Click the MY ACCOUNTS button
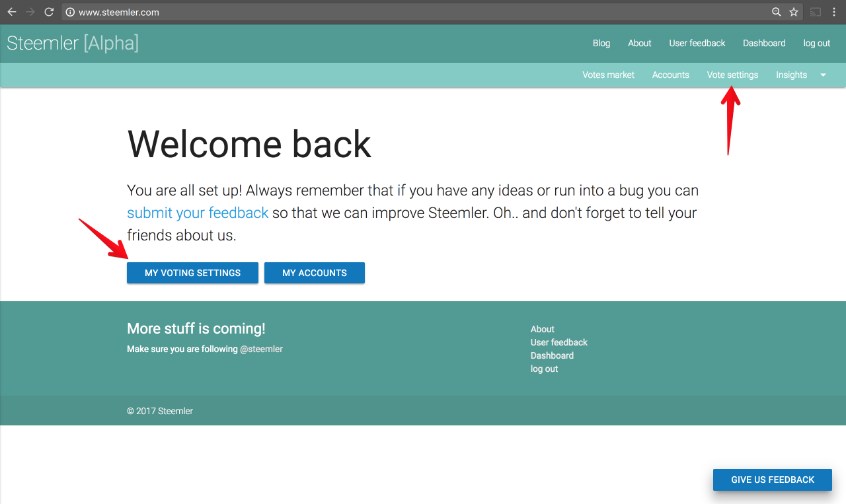The width and height of the screenshot is (846, 504). (315, 273)
